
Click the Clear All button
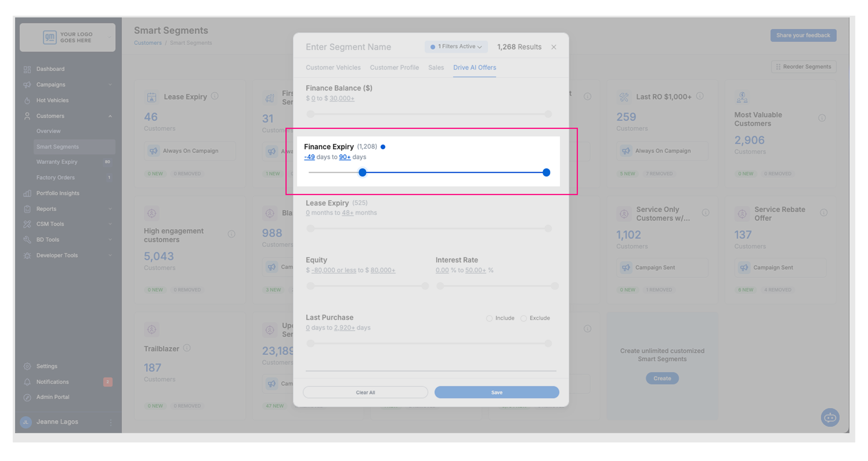(x=365, y=392)
